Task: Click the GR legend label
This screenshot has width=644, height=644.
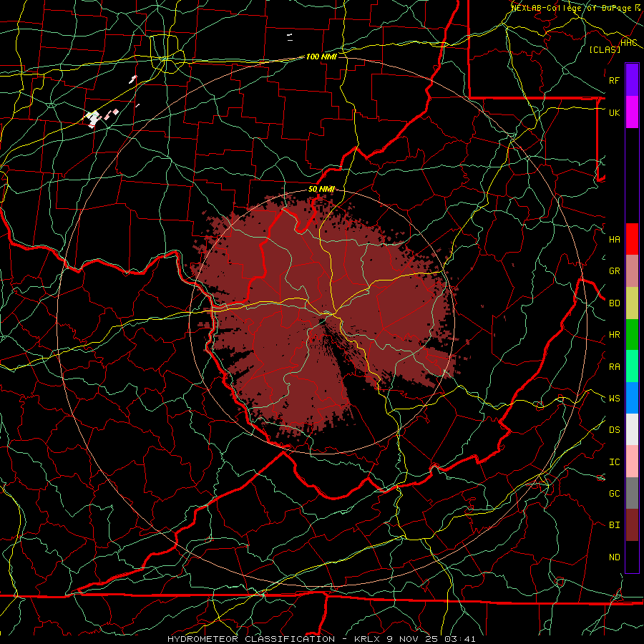Action: point(614,271)
